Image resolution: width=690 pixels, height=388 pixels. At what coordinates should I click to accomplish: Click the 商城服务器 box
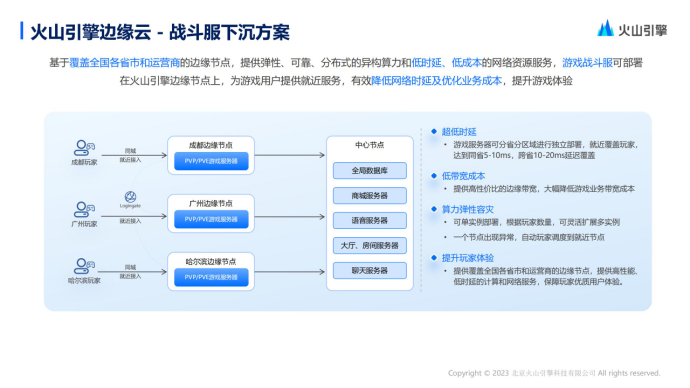pyautogui.click(x=370, y=196)
